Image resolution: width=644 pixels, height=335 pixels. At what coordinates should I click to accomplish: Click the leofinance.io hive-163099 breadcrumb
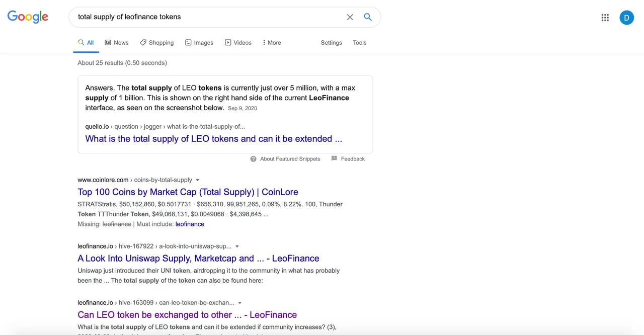coord(156,303)
